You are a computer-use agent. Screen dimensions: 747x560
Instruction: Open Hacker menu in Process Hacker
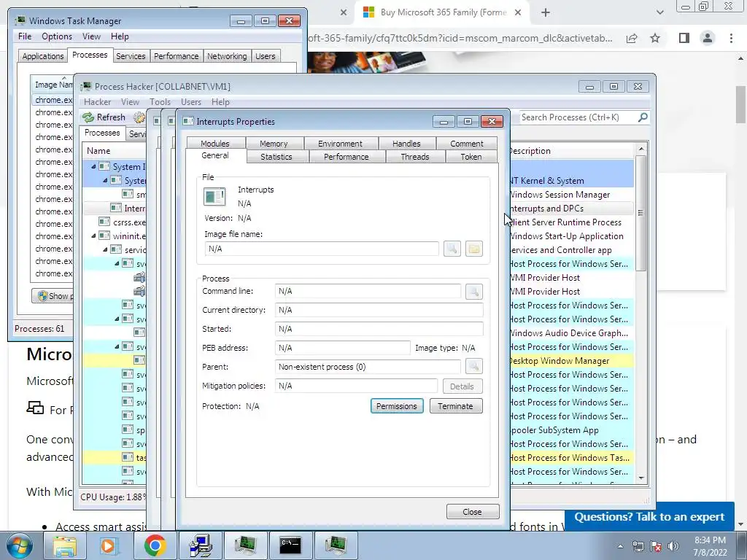[97, 102]
